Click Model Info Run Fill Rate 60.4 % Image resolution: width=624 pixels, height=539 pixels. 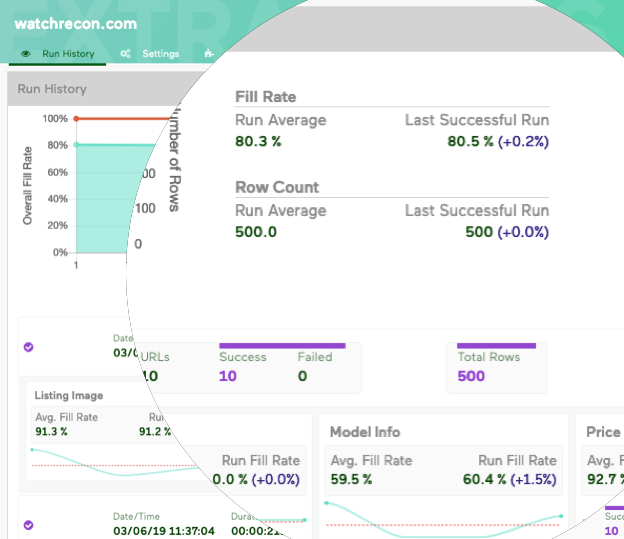tap(484, 479)
